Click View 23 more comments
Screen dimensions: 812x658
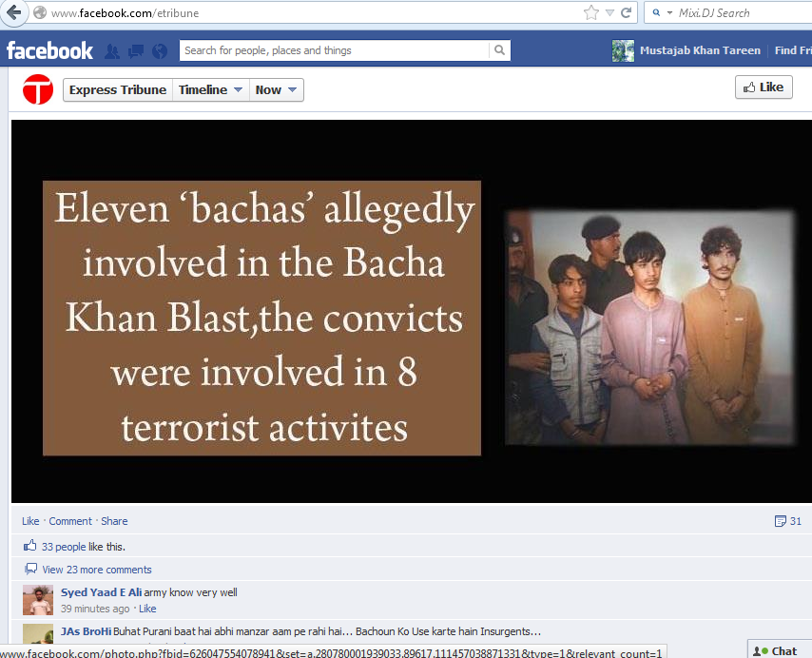(97, 570)
